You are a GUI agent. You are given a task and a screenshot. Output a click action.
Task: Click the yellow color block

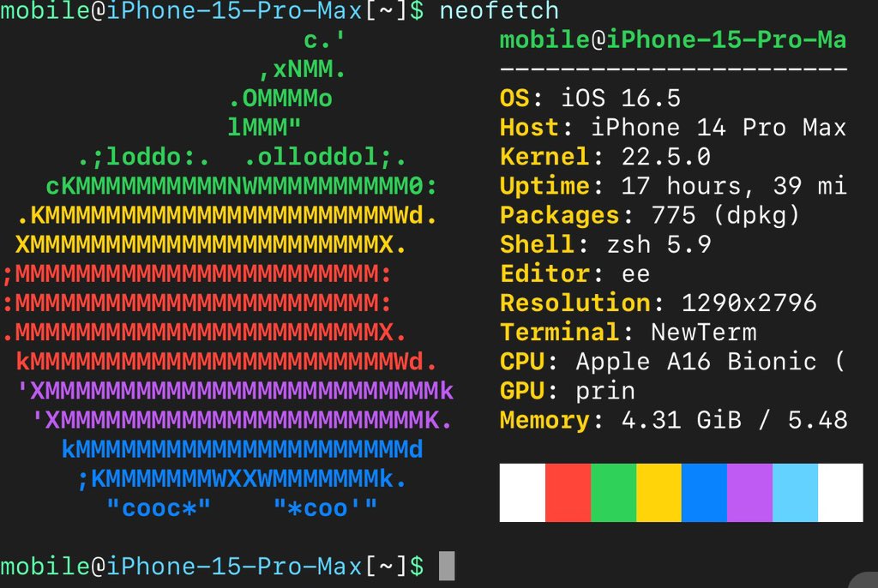tap(658, 493)
